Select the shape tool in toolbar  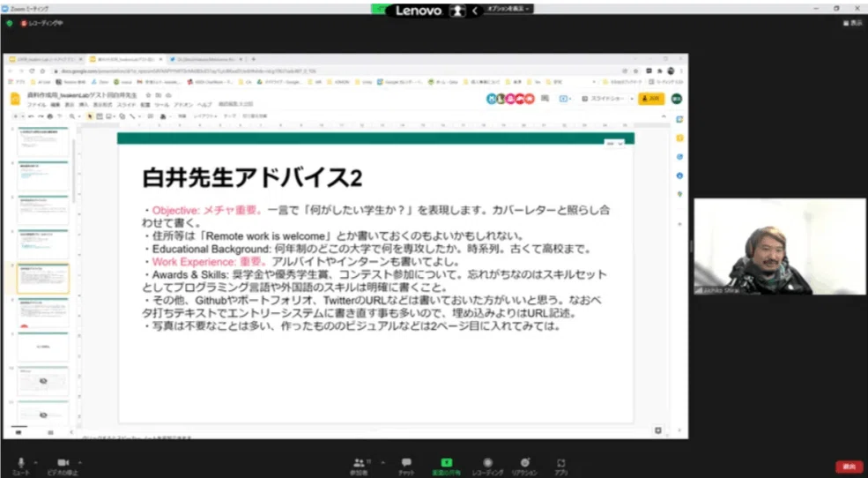122,116
